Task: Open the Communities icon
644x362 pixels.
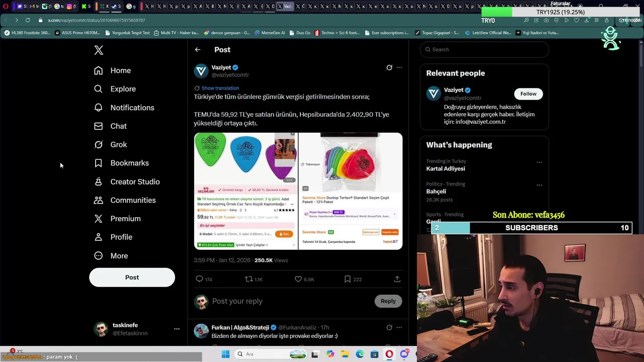Action: coord(99,200)
